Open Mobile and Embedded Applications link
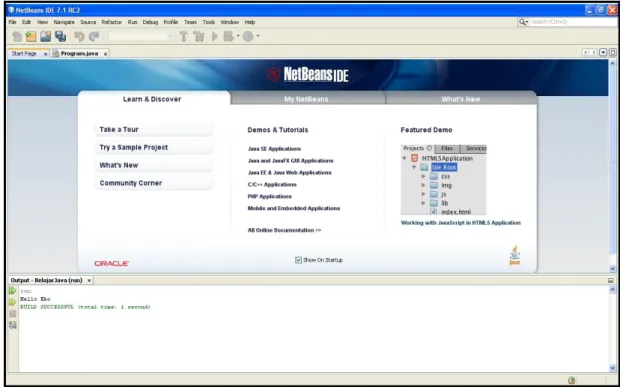 click(x=294, y=208)
